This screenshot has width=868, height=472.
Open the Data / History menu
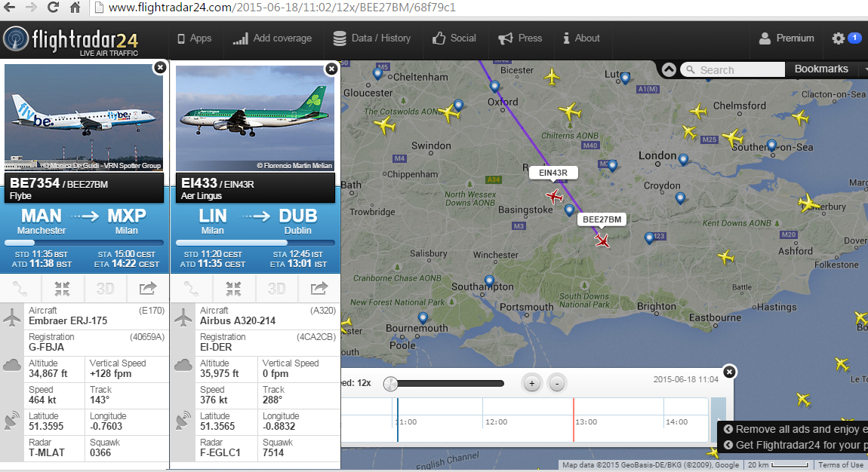pos(372,38)
